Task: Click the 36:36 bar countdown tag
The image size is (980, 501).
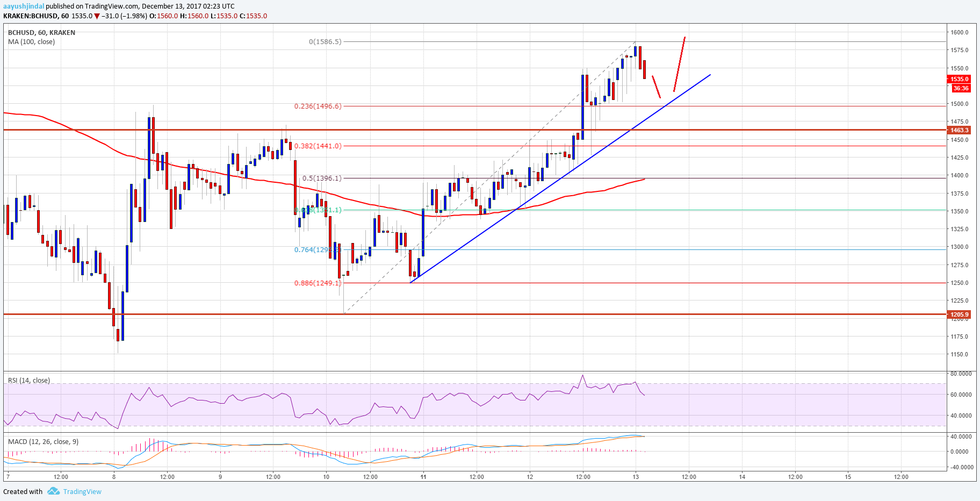Action: click(961, 88)
